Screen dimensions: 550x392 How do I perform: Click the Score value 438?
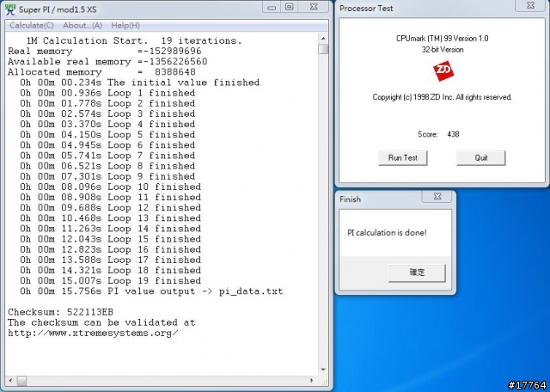[x=453, y=134]
